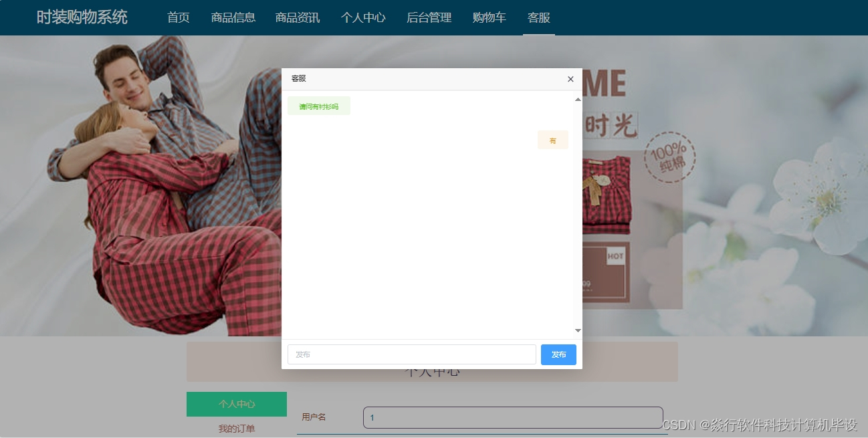This screenshot has height=438, width=868.
Task: Select the 客服 tab in the navbar
Action: pyautogui.click(x=538, y=18)
